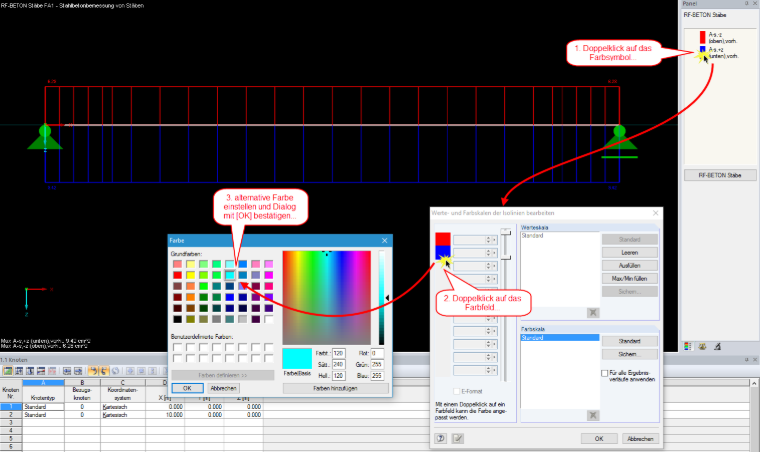Click the stepper next to the blue color field
760x452 pixels.
point(489,253)
